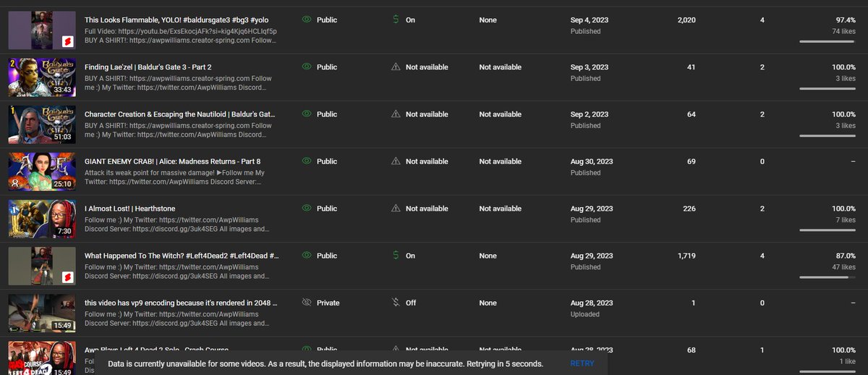Screen dimensions: 868x375
Task: Open the GIANT ENEMY CRAB! video thumbnail
Action: pyautogui.click(x=42, y=171)
